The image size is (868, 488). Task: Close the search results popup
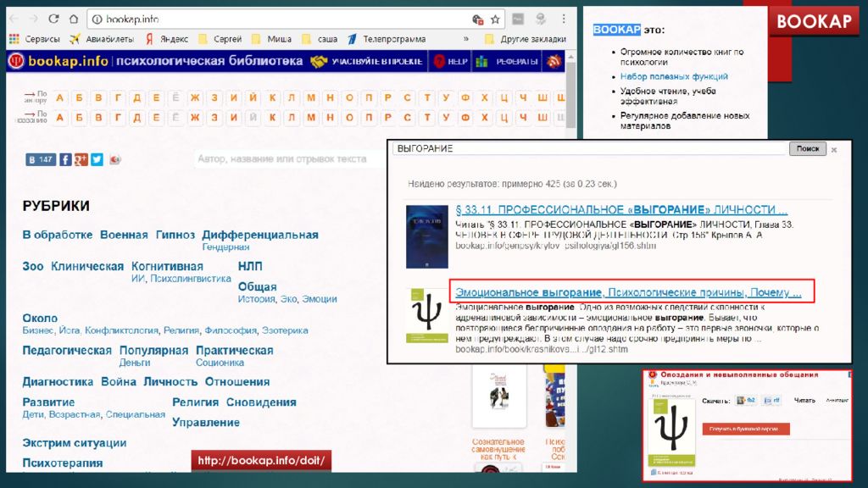834,149
